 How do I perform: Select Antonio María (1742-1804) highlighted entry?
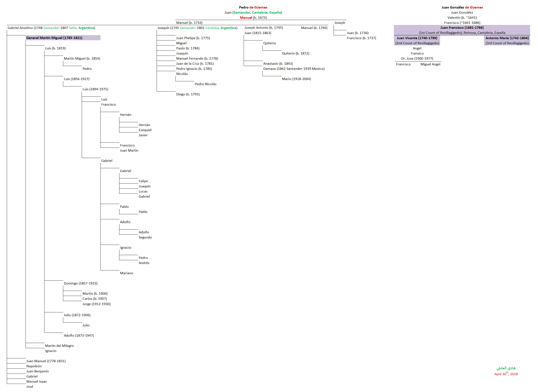pos(507,38)
